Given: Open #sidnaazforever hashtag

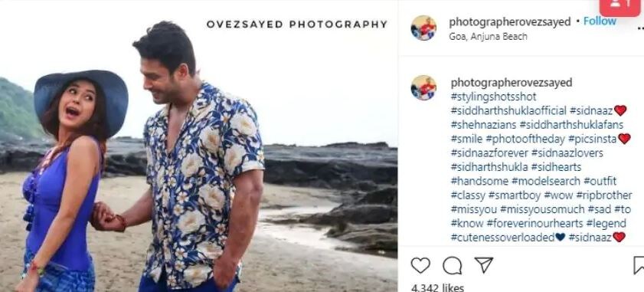Looking at the screenshot, I should 489,153.
